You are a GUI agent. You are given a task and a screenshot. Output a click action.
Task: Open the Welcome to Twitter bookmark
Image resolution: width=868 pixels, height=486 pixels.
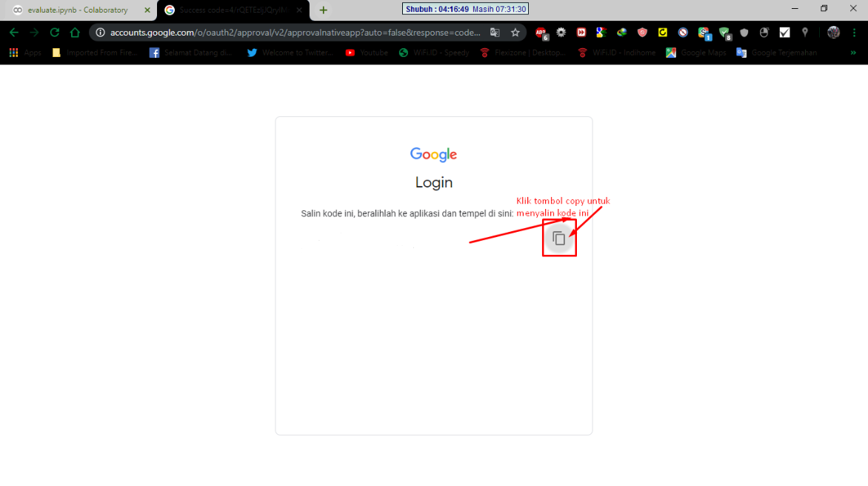pos(290,53)
